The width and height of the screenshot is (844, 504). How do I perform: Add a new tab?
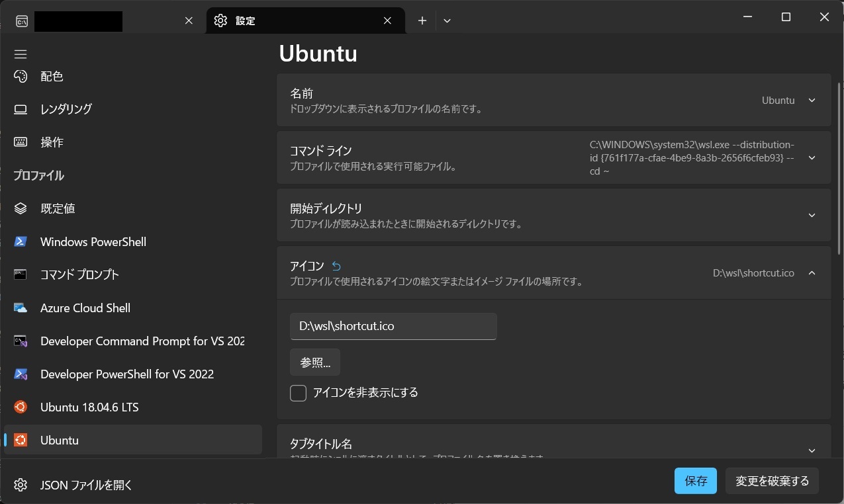tap(422, 21)
